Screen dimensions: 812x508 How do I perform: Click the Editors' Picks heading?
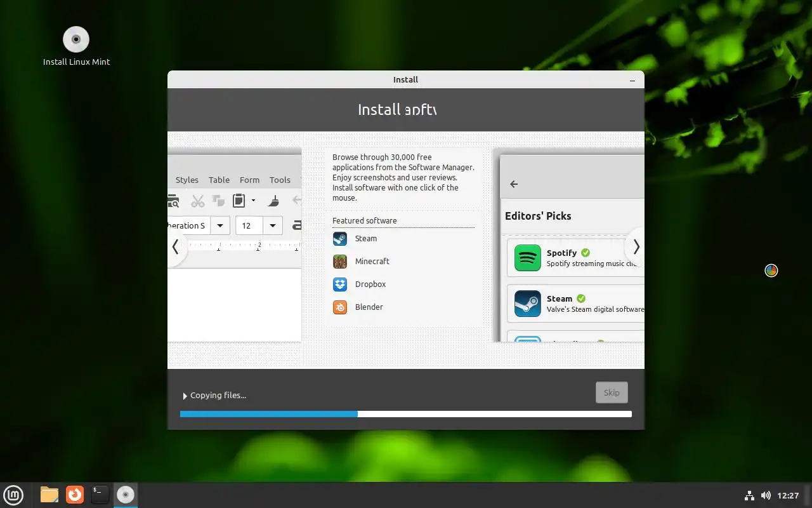pos(538,216)
